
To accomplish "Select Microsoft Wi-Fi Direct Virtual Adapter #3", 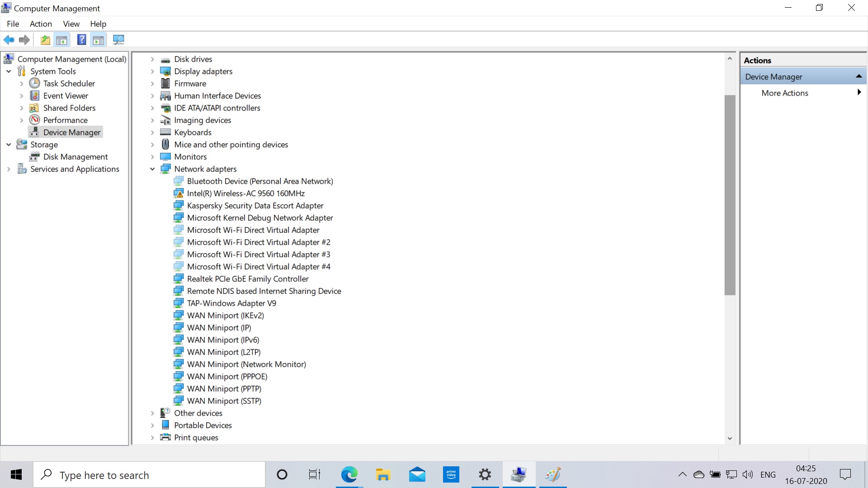I will [259, 254].
